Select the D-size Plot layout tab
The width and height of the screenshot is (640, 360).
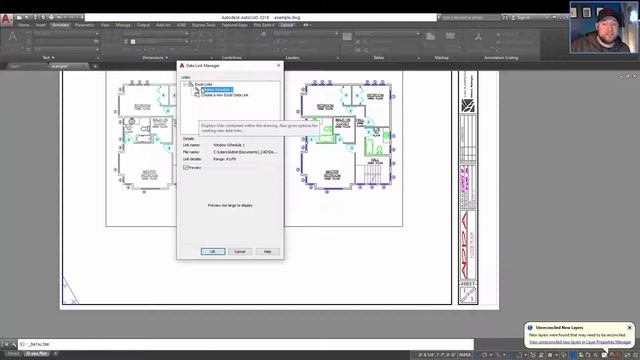coord(37,353)
